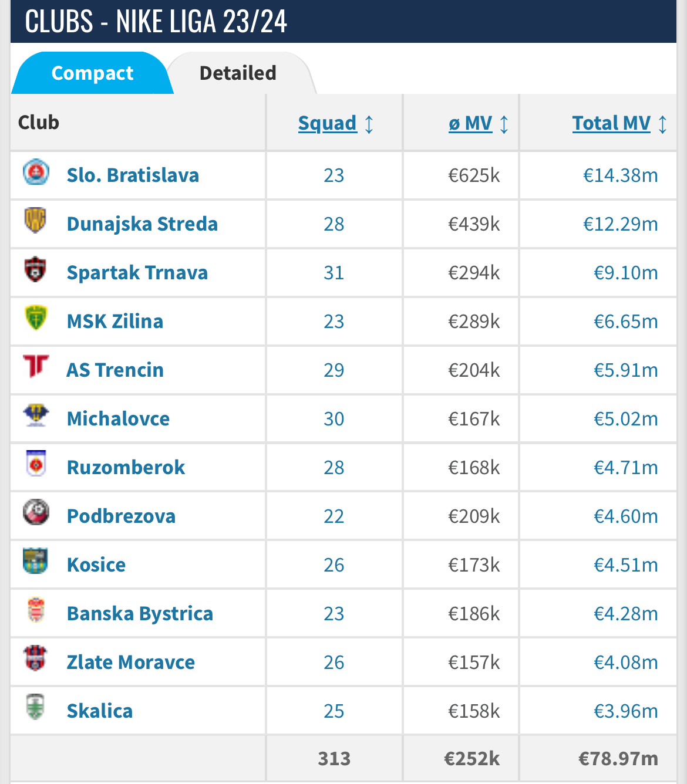The height and width of the screenshot is (784, 687).
Task: Click the Total MV column header link
Action: pyautogui.click(x=611, y=123)
